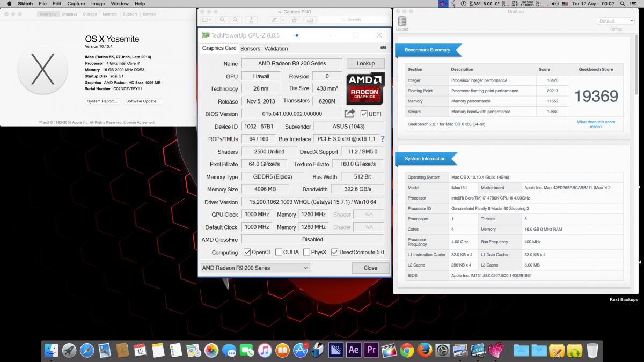Open the Trash in the Dock
This screenshot has width=644, height=362.
[592, 350]
